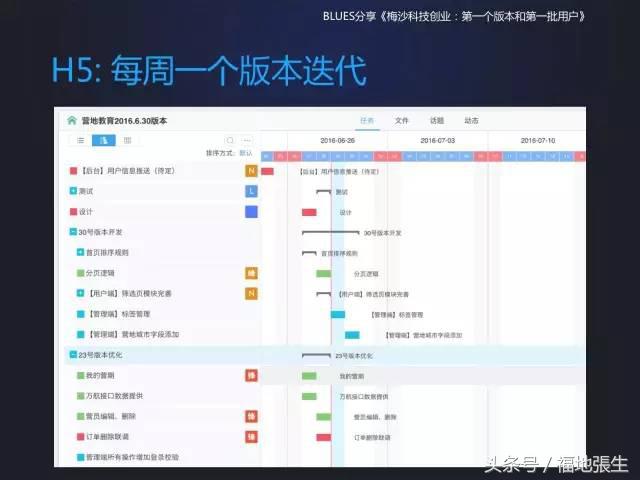Open the 话题 tab
Viewport: 640px width, 480px height.
click(437, 120)
